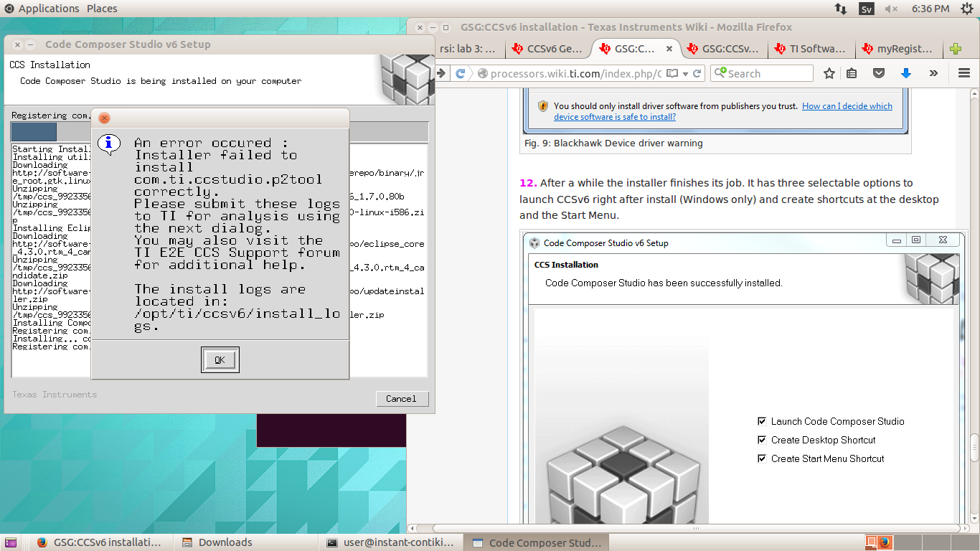The height and width of the screenshot is (551, 980).
Task: Click the info icon in error dialog
Action: [x=108, y=143]
